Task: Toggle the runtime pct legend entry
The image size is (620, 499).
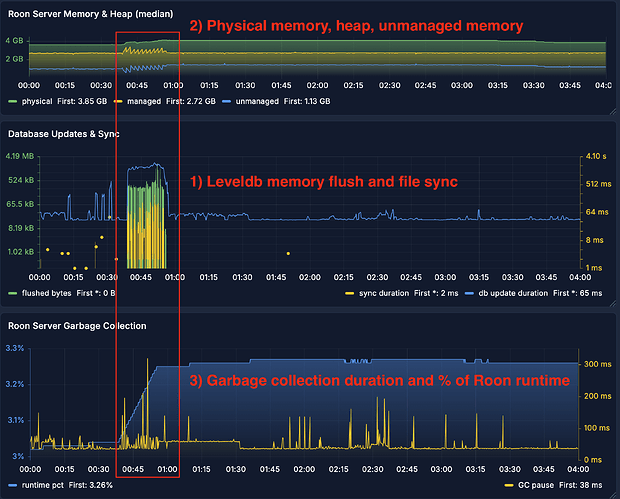Action: [x=43, y=485]
